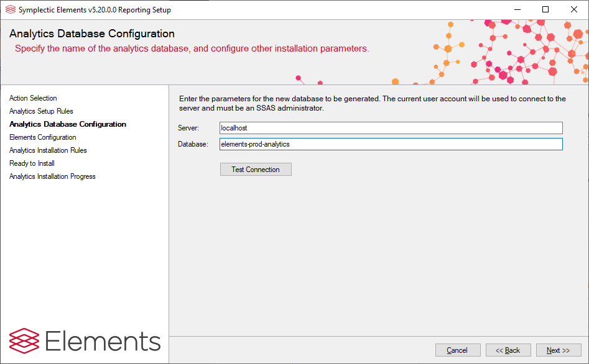Viewport: 589px width, 364px height.
Task: Select Analytics Setup Rules step
Action: coord(41,111)
